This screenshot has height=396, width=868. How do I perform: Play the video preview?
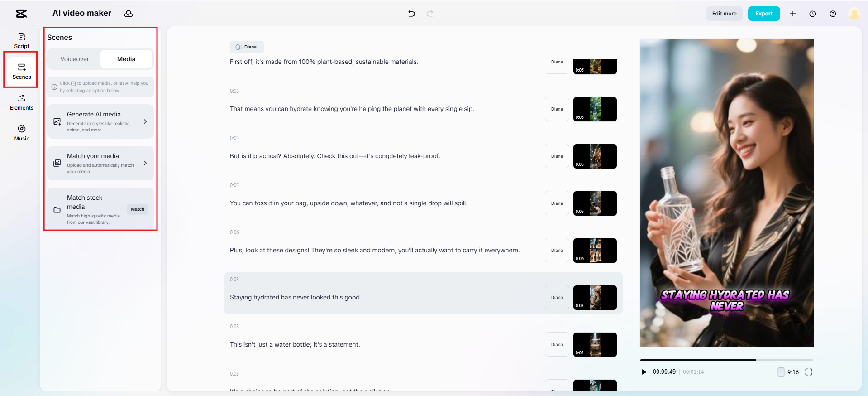[644, 372]
